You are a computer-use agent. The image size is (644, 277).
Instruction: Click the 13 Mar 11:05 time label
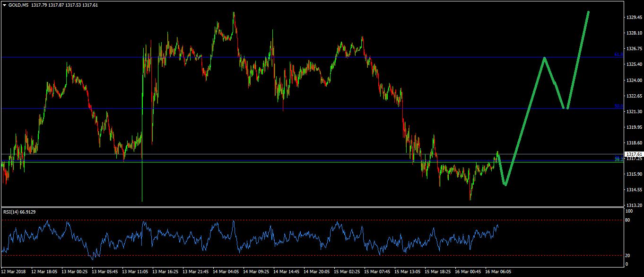[135, 272]
